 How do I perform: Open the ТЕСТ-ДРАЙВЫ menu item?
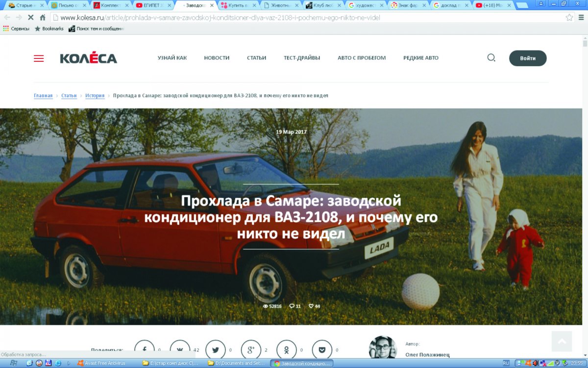(x=302, y=58)
